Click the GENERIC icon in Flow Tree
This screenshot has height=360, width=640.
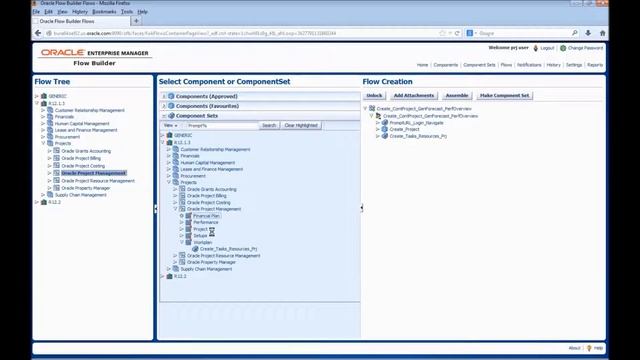44,96
